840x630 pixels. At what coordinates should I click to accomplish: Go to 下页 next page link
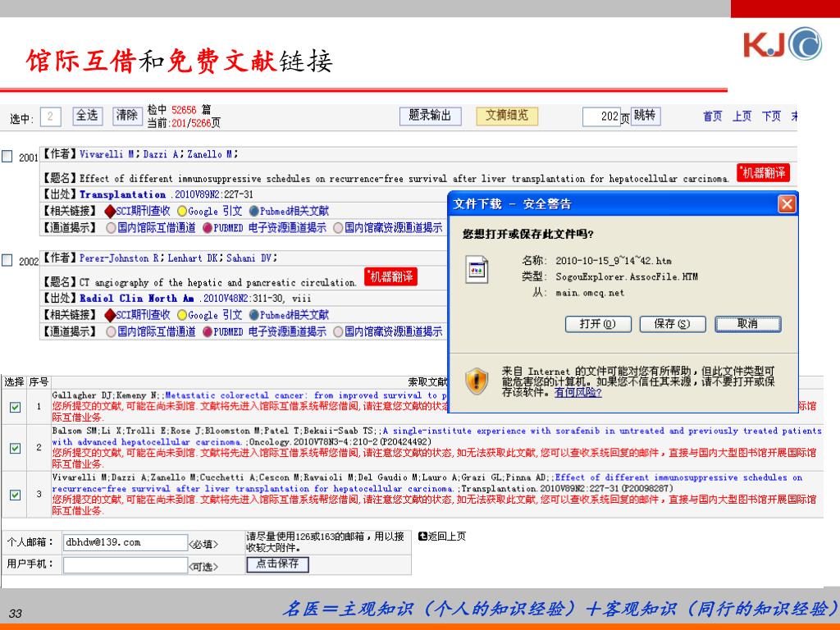(771, 116)
